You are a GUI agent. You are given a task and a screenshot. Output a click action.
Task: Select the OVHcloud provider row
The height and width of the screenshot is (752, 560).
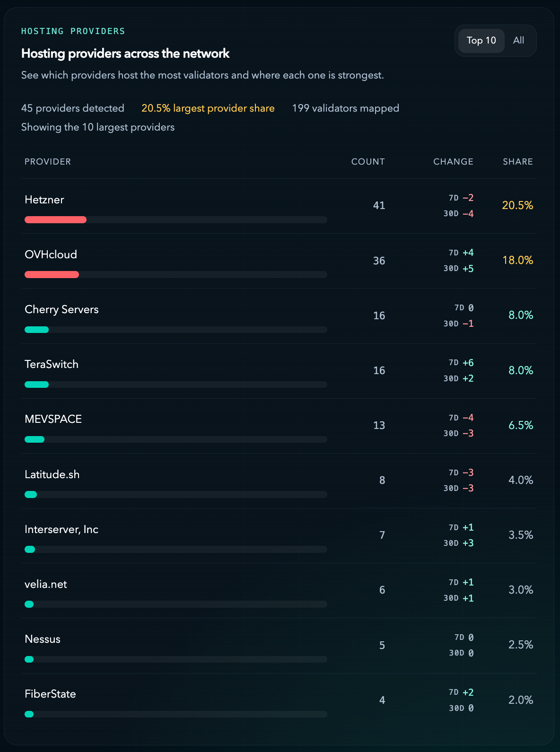click(51, 254)
